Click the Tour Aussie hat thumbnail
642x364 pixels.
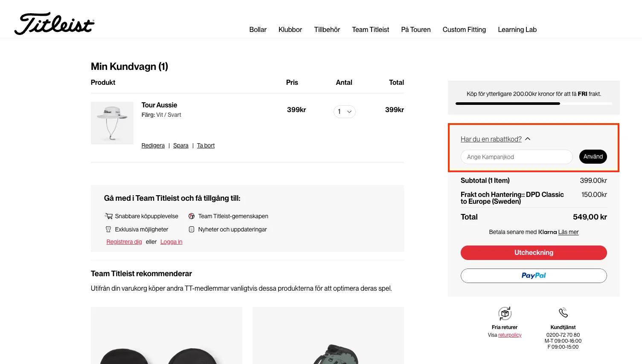[x=112, y=123]
